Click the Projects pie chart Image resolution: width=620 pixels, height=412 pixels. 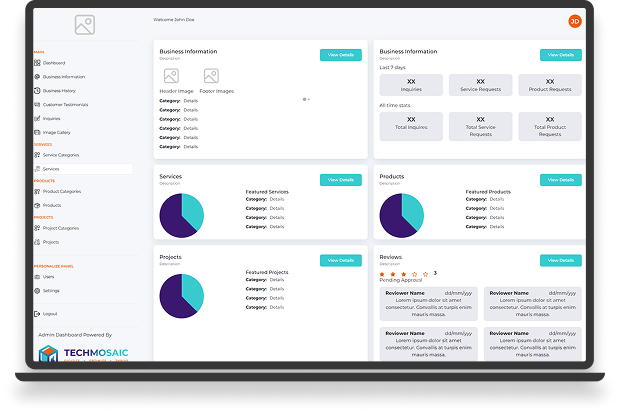[181, 296]
